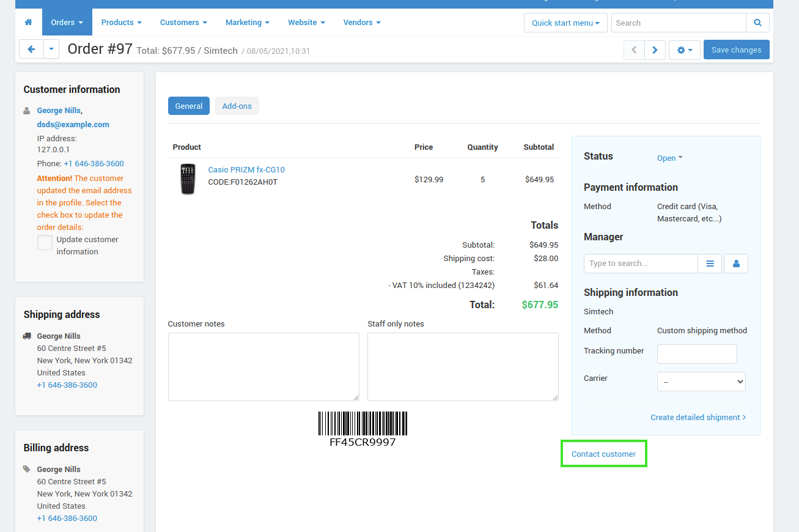The height and width of the screenshot is (532, 799).
Task: Go to previous order chevron
Action: (x=634, y=50)
